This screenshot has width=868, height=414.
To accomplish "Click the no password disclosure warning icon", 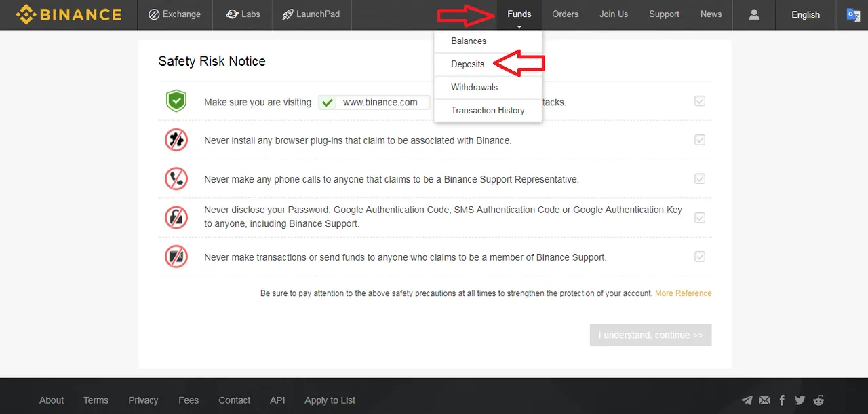I will pos(176,217).
